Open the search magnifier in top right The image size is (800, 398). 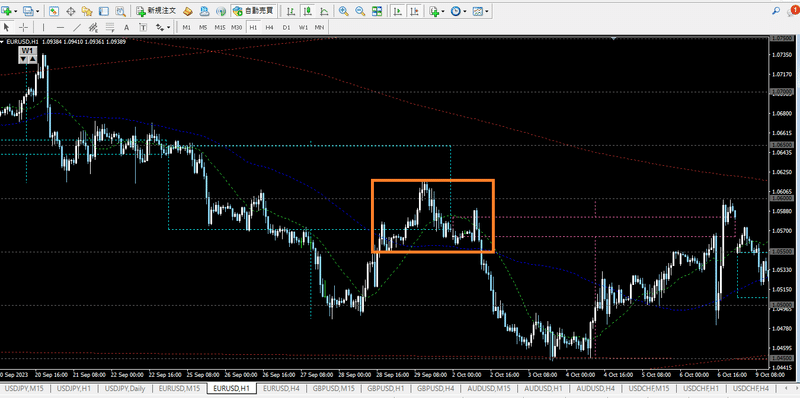click(776, 10)
